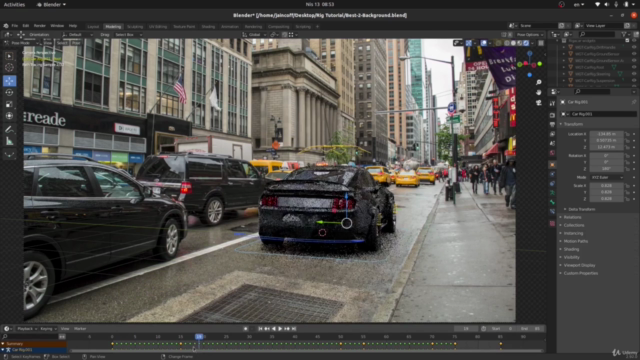
Task: Open the XYZ Euler rotation mode dropdown
Action: click(x=607, y=178)
